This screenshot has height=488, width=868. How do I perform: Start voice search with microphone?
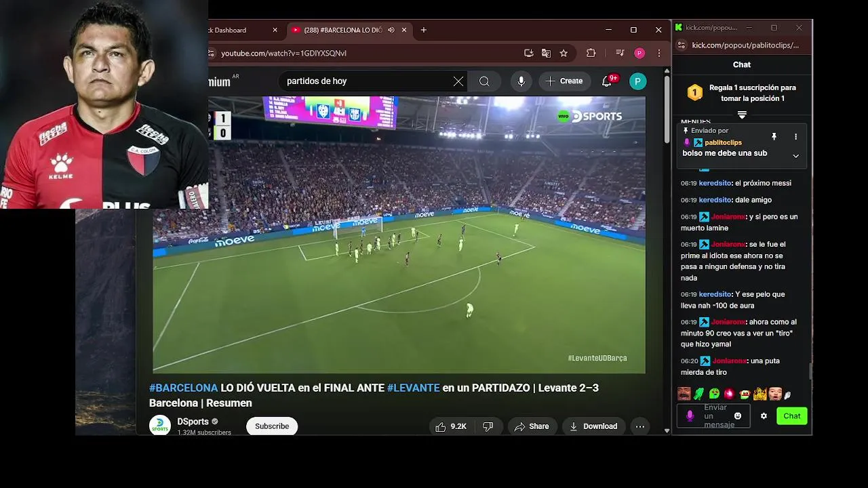click(x=521, y=81)
